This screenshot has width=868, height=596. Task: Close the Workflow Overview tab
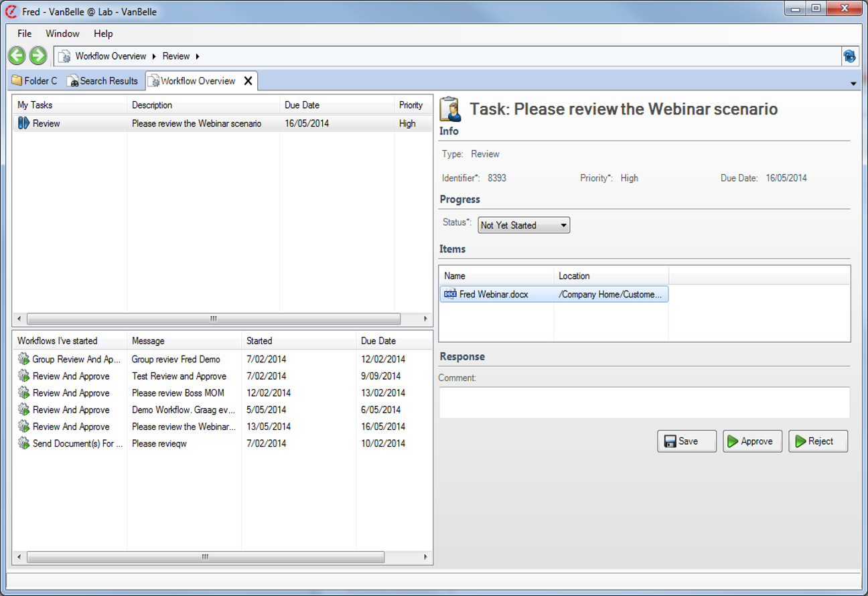click(x=248, y=81)
